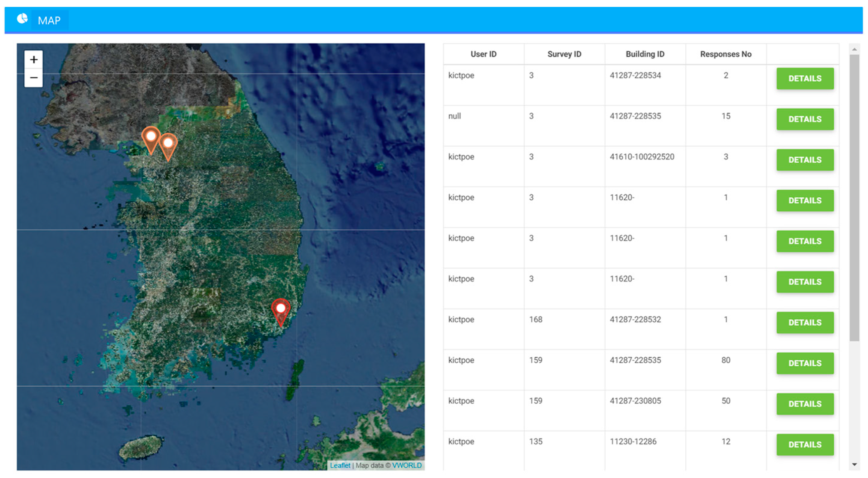Open details for row with 80 responses
This screenshot has width=868, height=478.
click(x=805, y=364)
